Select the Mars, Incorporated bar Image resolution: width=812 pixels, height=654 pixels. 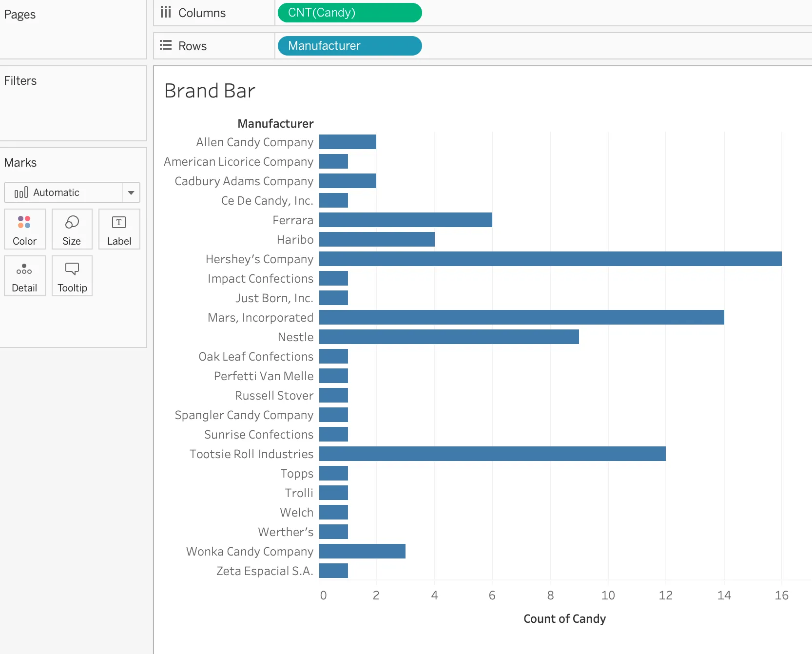tap(521, 317)
